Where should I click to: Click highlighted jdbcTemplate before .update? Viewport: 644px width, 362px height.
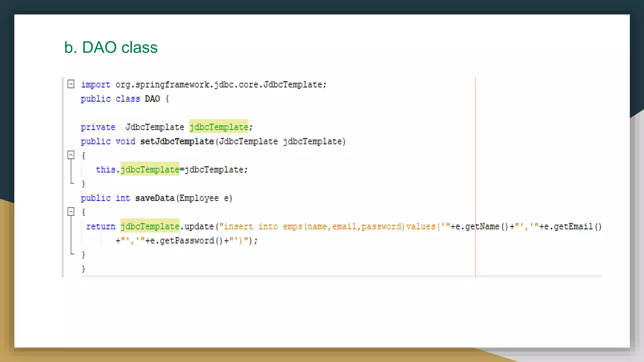[150, 227]
